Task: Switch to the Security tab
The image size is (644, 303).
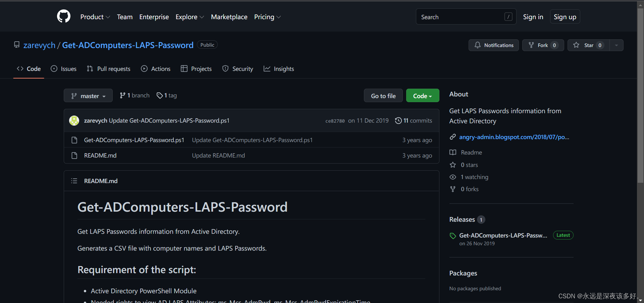Action: pyautogui.click(x=238, y=69)
